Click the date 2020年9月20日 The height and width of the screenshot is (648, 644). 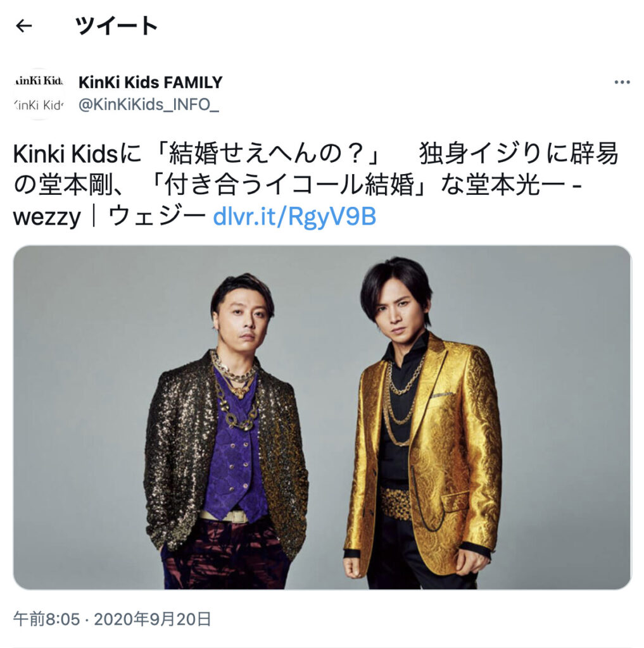(153, 619)
